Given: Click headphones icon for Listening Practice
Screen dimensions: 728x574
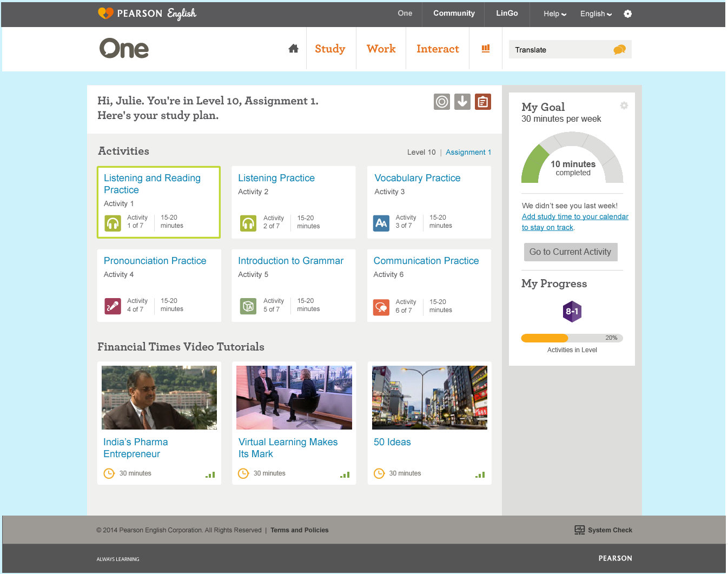Looking at the screenshot, I should pyautogui.click(x=248, y=223).
